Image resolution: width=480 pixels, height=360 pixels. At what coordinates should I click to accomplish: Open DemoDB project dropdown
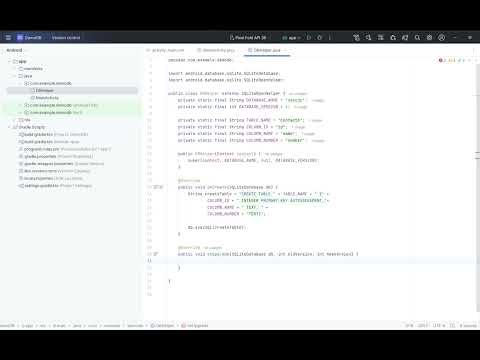[x=30, y=38]
